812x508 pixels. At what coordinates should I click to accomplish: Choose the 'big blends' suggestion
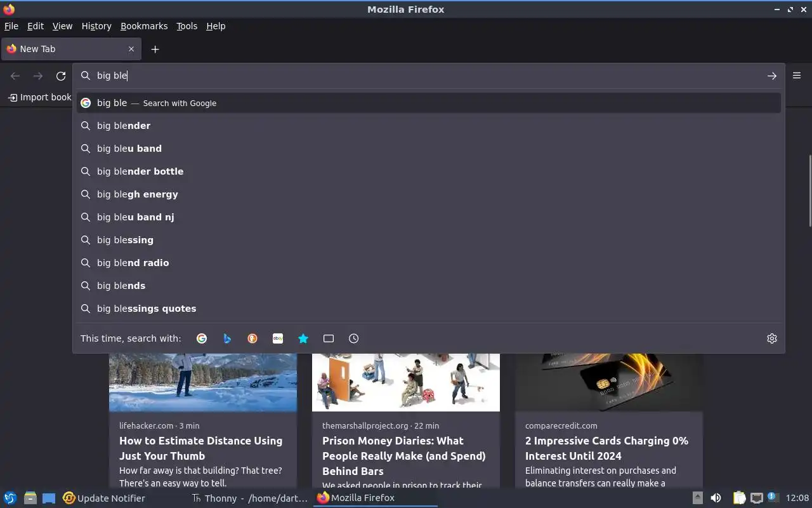pyautogui.click(x=429, y=286)
